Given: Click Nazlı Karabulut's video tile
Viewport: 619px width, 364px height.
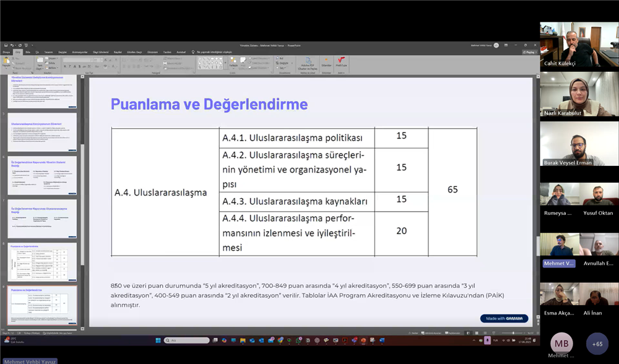Looking at the screenshot, I should [x=579, y=94].
